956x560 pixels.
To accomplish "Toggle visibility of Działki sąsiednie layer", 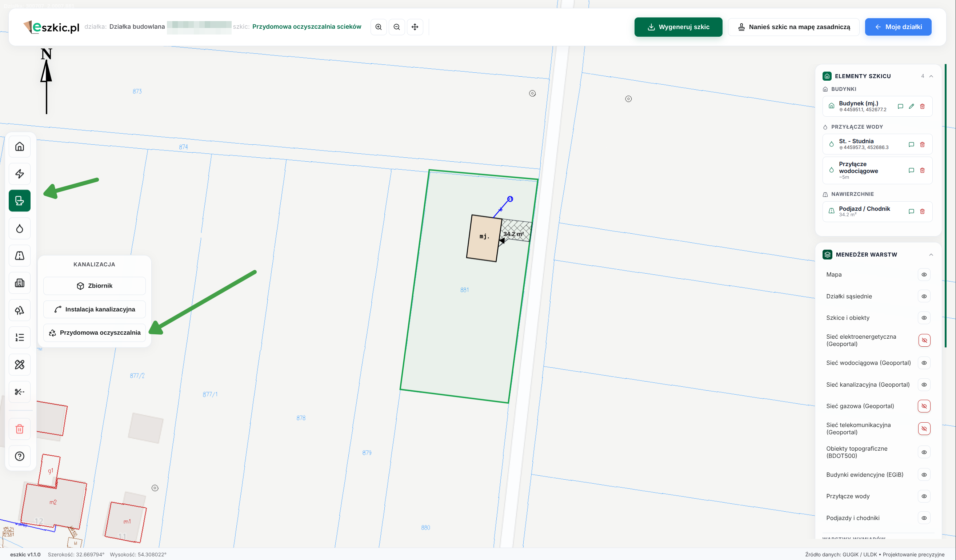I will click(x=924, y=297).
